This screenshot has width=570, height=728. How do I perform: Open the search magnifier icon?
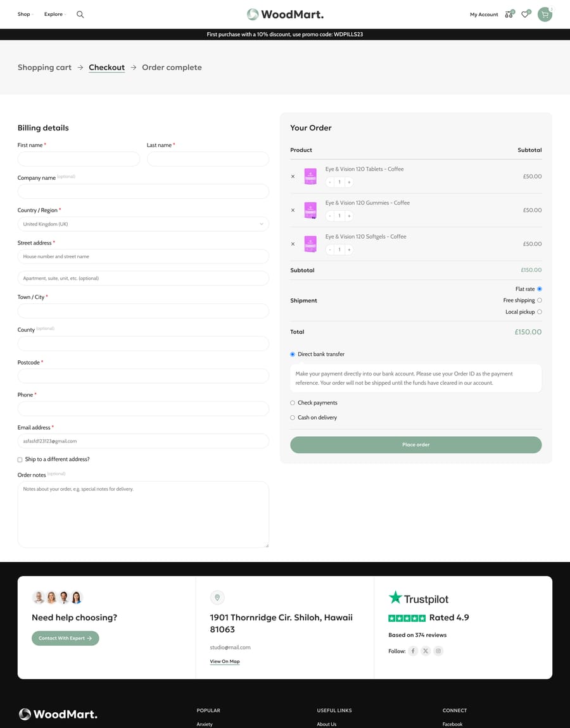pos(80,15)
